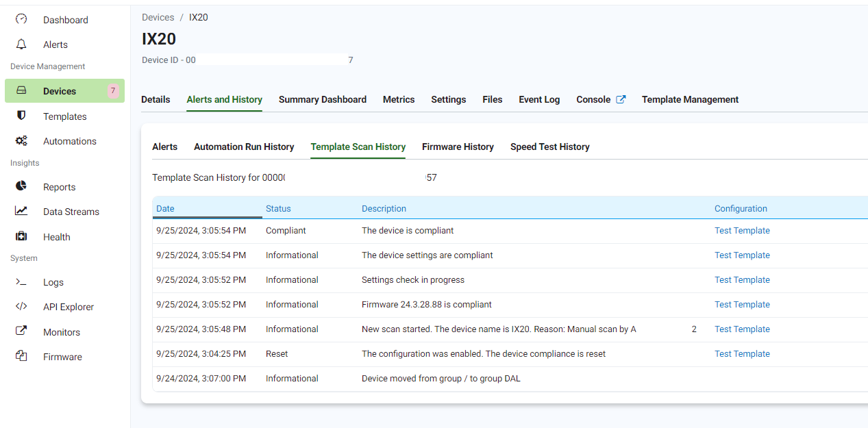Open Speed Test History sub-tab

point(550,147)
